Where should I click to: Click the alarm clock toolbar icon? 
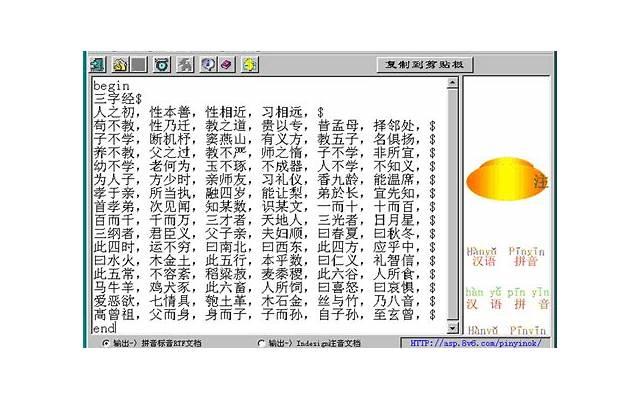point(161,64)
